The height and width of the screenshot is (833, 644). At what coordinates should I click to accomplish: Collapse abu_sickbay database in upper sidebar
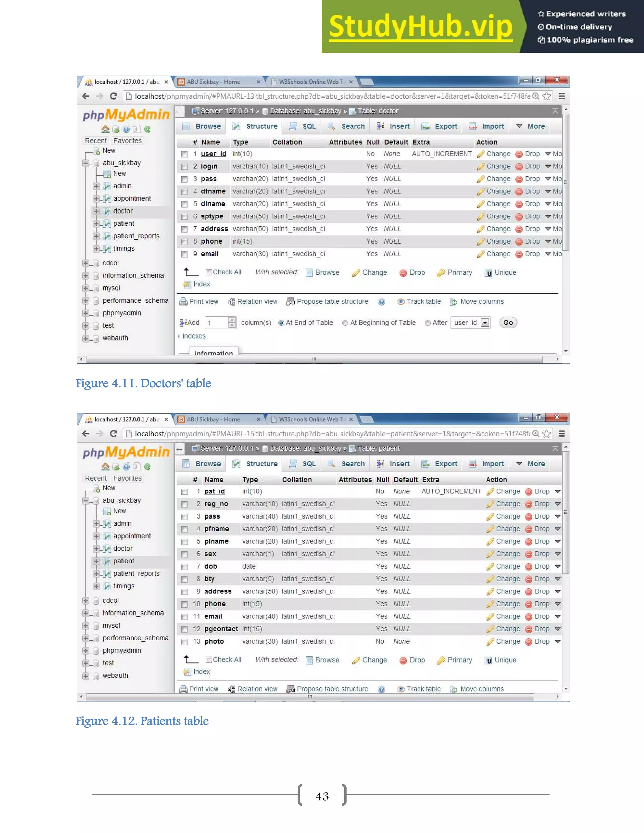pos(86,163)
